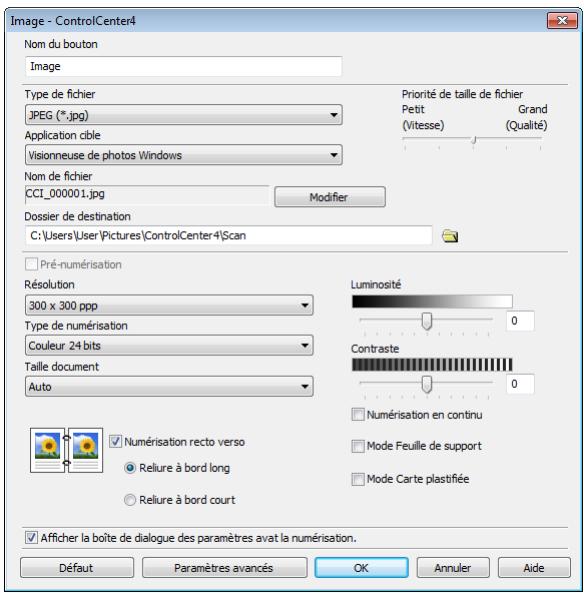Screen dimensions: 584x596
Task: Uncheck Afficher la boîte de dialogue des paramètres
Action: click(32, 537)
